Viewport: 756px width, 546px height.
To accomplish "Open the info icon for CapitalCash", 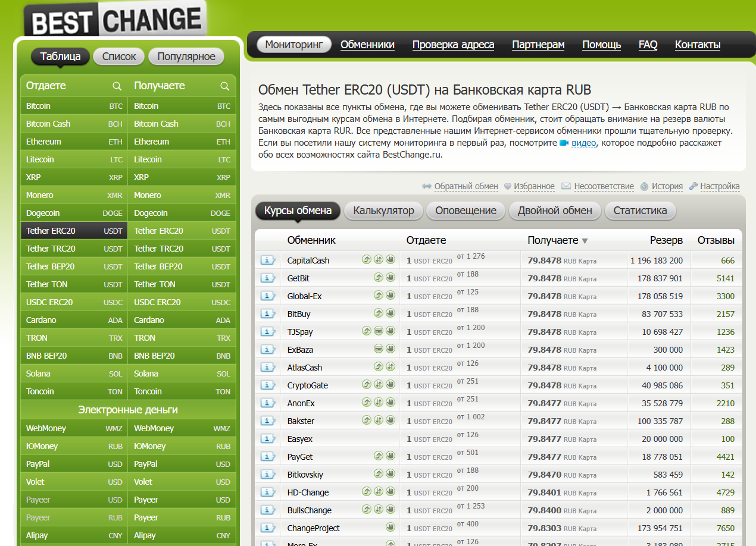I will pyautogui.click(x=268, y=260).
